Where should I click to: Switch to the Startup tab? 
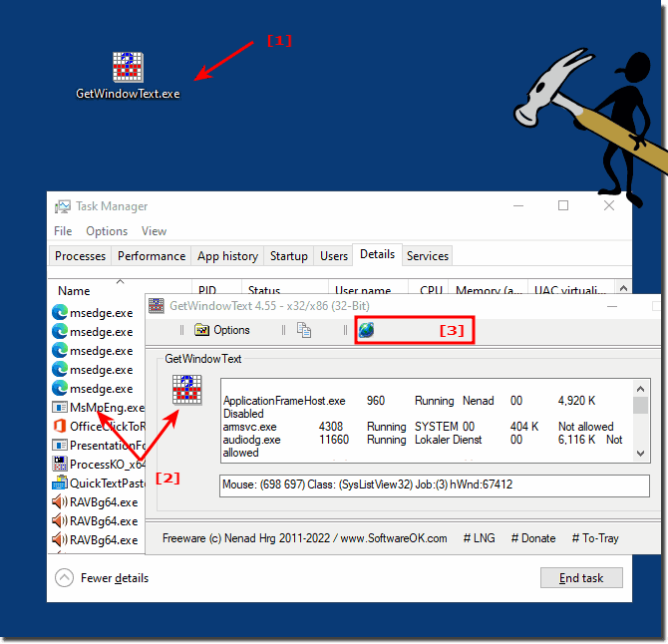289,256
